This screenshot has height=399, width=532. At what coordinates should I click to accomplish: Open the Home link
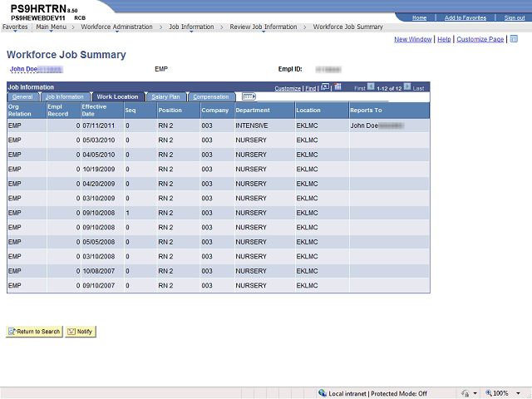click(x=419, y=18)
